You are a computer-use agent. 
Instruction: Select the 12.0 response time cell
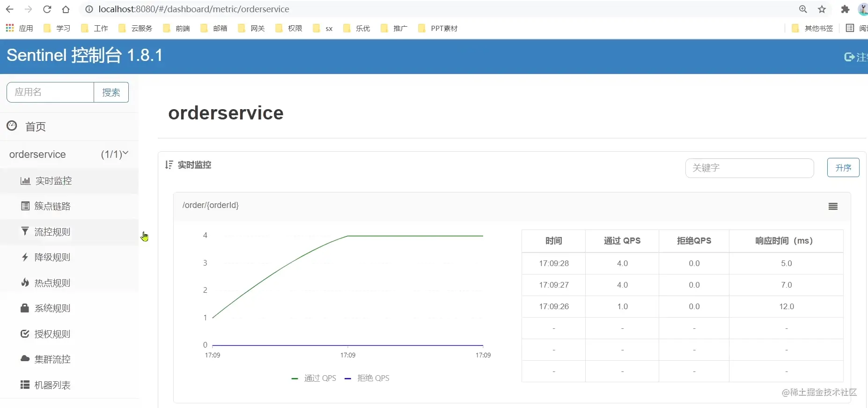coord(786,306)
